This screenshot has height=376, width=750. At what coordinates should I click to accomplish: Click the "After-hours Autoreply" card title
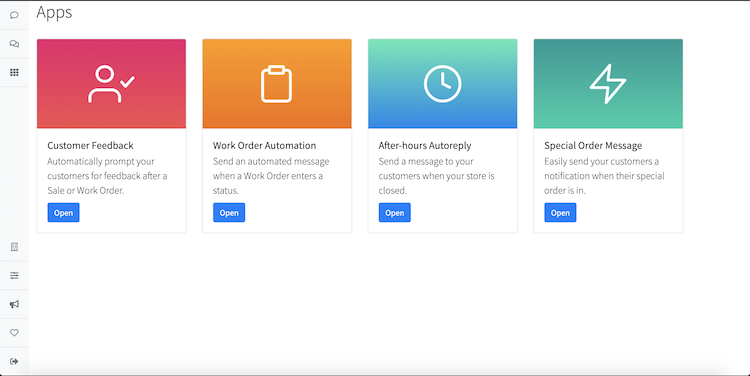pyautogui.click(x=425, y=145)
